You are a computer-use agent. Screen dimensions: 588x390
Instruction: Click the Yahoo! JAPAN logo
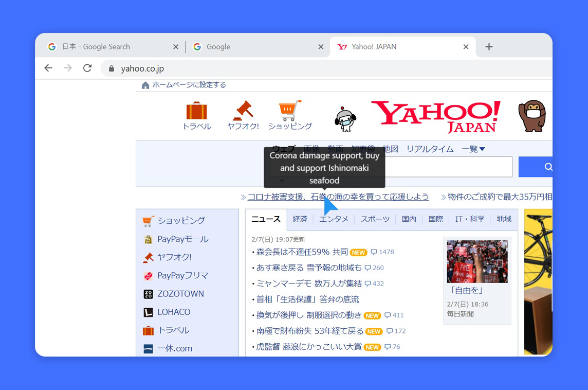point(436,116)
